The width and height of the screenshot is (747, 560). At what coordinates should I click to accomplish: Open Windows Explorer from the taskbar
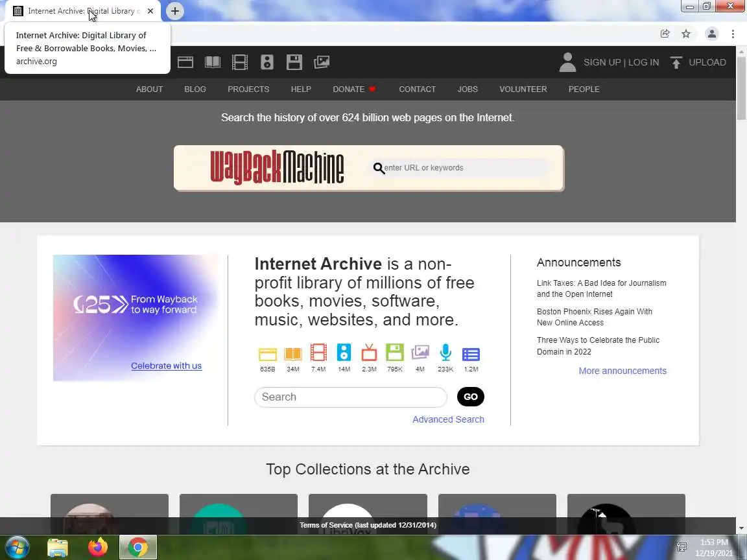[x=58, y=547]
